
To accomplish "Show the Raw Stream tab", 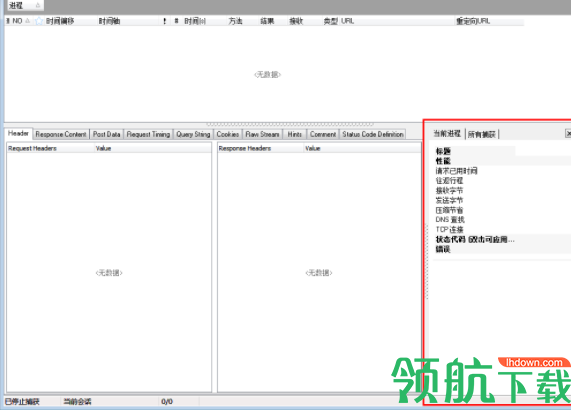I will 262,134.
